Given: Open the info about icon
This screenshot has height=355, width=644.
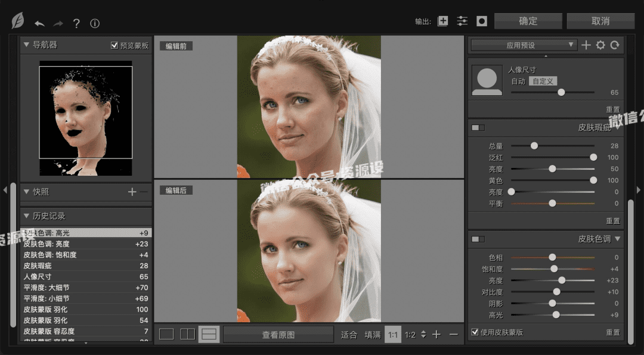Looking at the screenshot, I should pos(95,23).
